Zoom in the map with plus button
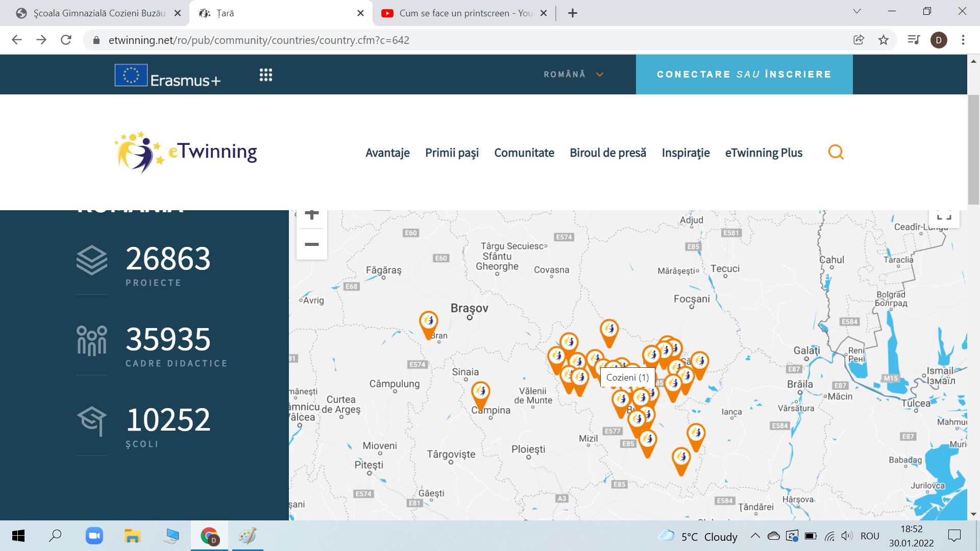Viewport: 980px width, 551px height. pyautogui.click(x=312, y=215)
